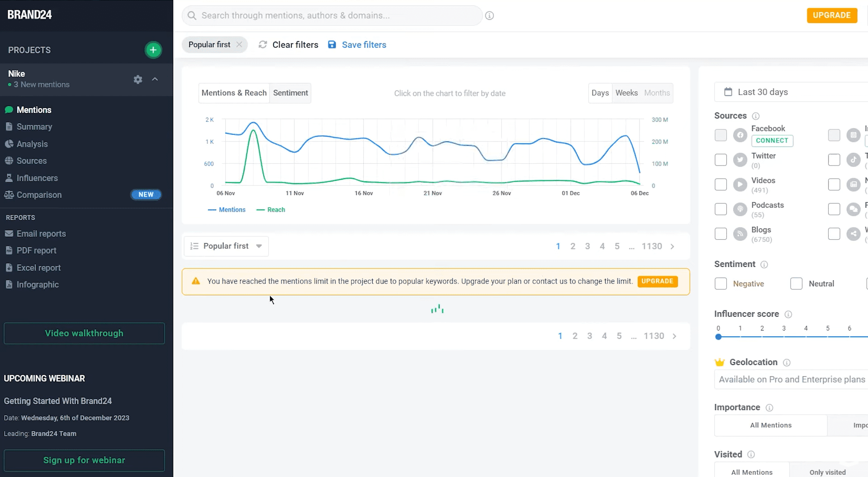The image size is (868, 477).
Task: Click the Influencer score slider handle
Action: click(718, 337)
